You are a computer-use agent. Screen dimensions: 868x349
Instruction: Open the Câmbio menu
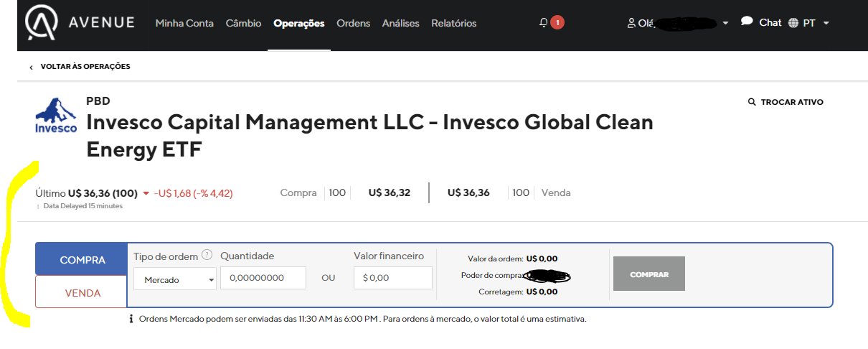243,23
